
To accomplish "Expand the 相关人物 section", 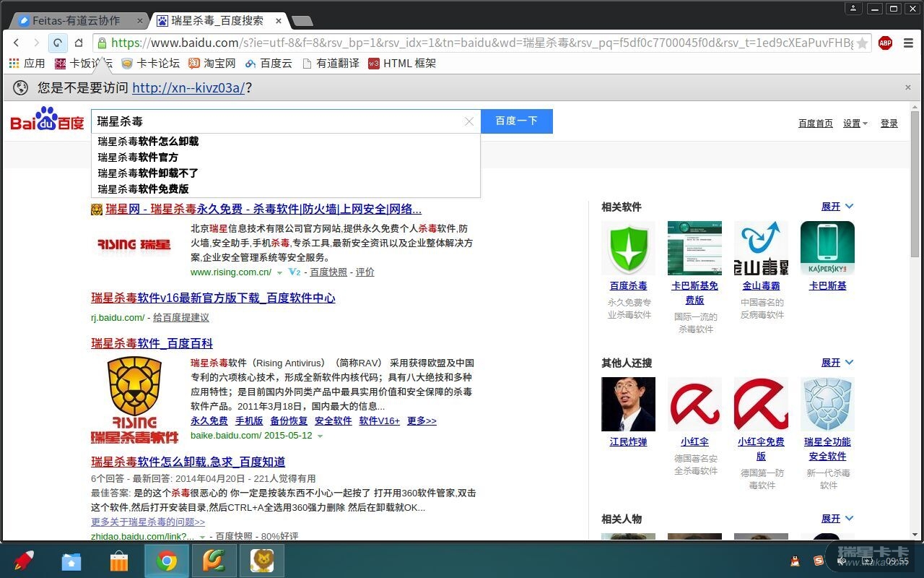I will [x=837, y=519].
